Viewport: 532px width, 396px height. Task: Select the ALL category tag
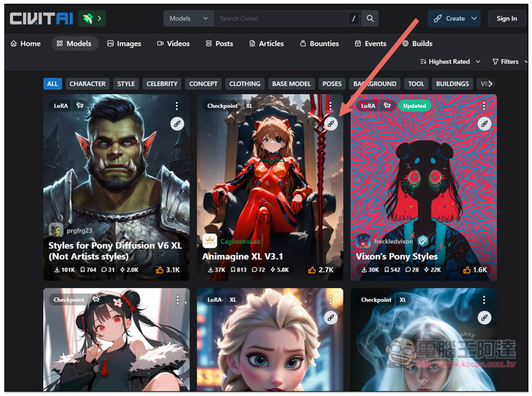pos(52,84)
